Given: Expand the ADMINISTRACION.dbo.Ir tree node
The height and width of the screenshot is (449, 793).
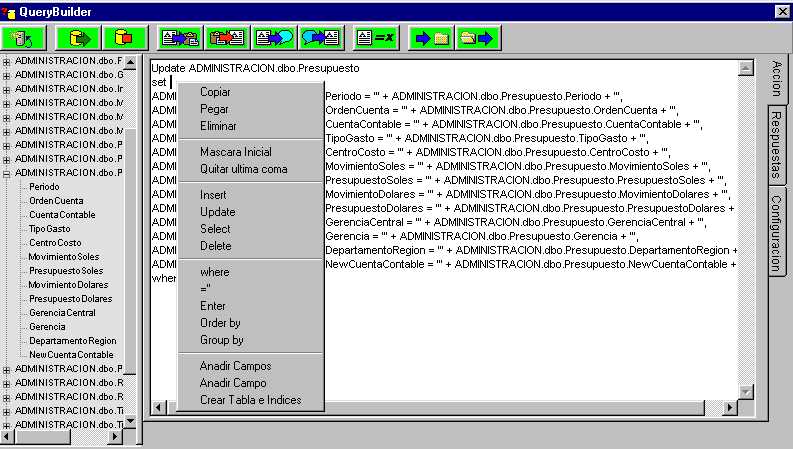Looking at the screenshot, I should point(8,88).
